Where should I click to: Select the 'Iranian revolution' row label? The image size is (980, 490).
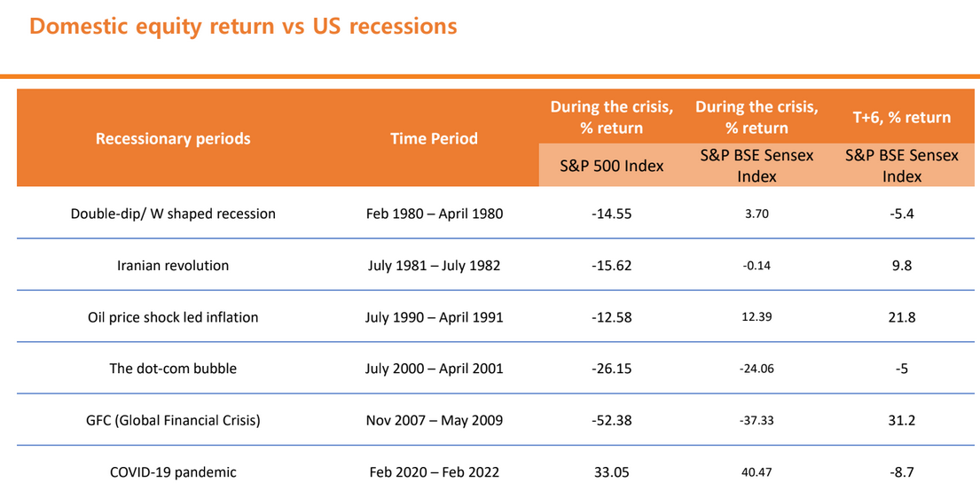point(173,265)
